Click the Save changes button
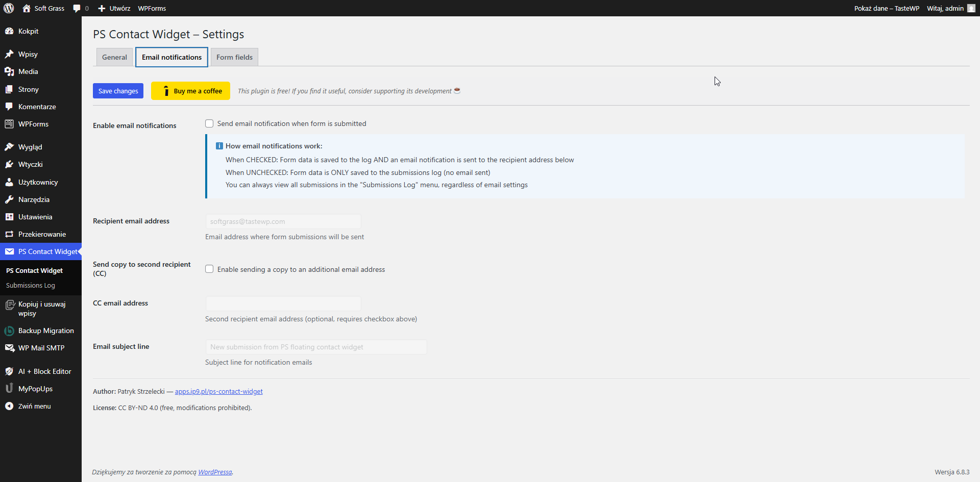Image resolution: width=980 pixels, height=482 pixels. coord(117,91)
